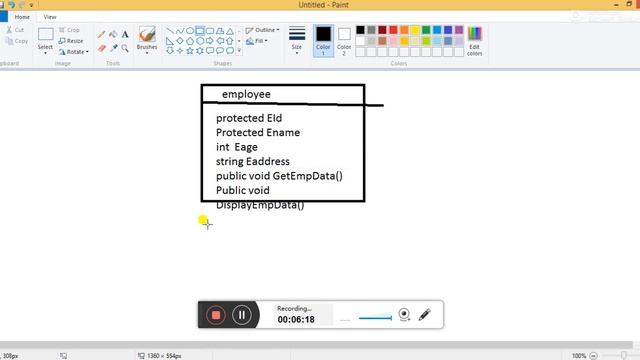Screen dimensions: 640x360
Task: Activate Color 2 background button
Action: coord(344,40)
